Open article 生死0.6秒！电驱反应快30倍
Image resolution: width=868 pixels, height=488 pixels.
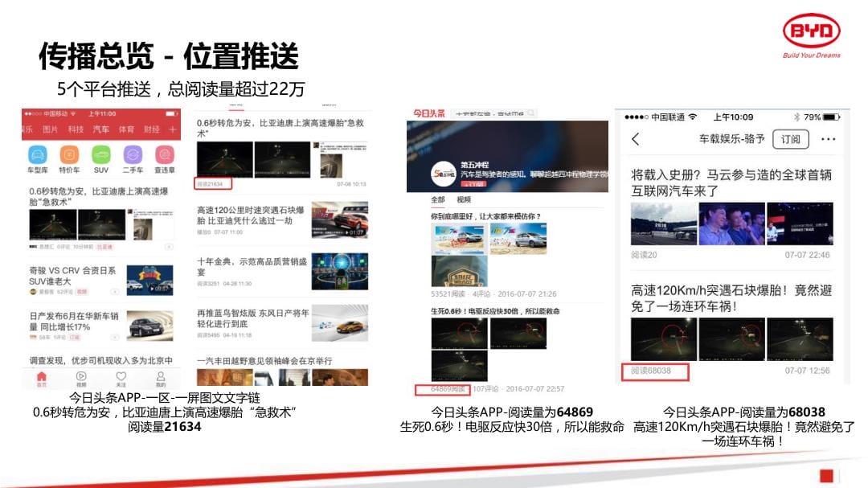pos(495,311)
